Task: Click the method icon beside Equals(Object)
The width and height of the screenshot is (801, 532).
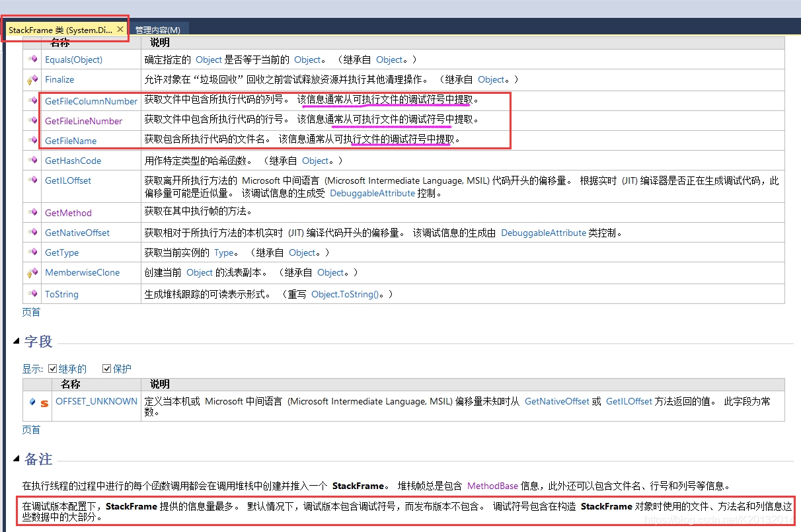Action: [x=32, y=59]
